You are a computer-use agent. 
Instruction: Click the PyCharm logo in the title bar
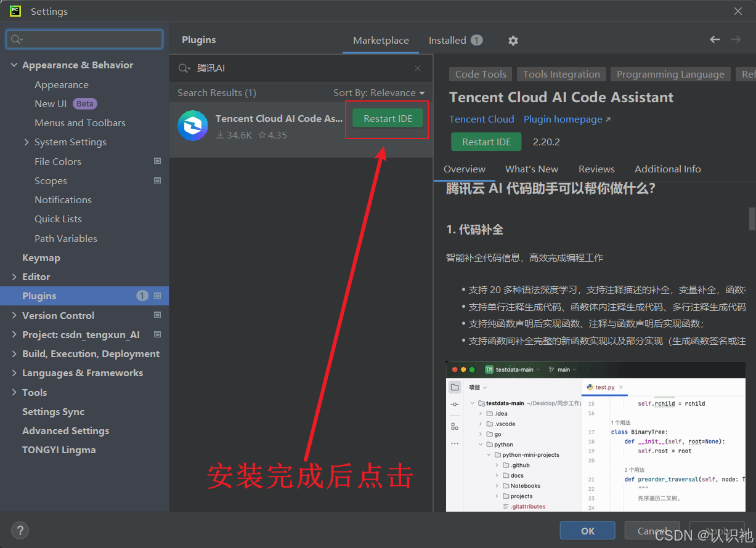click(x=15, y=10)
